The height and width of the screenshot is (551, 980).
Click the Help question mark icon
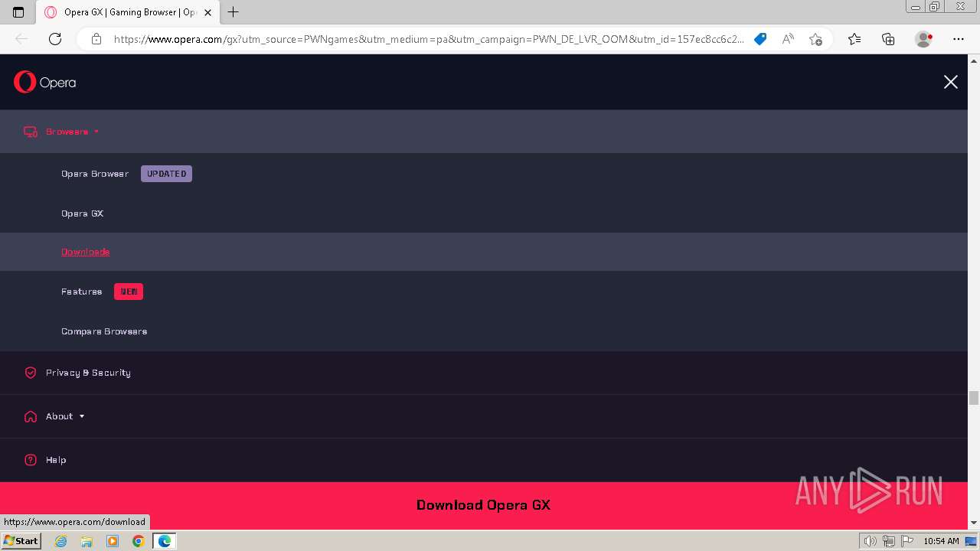pyautogui.click(x=31, y=460)
